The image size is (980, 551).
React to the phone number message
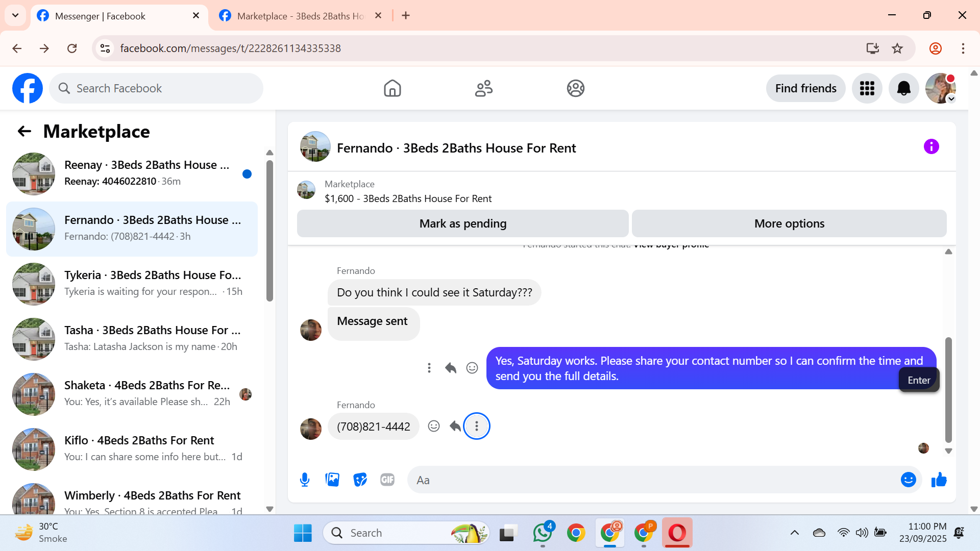pyautogui.click(x=434, y=426)
